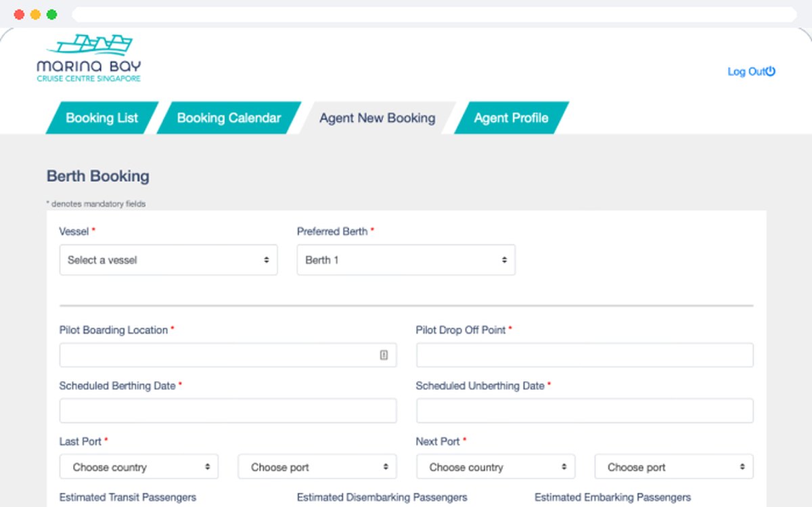Expand the Preferred Berth dropdown
The height and width of the screenshot is (507, 812).
click(x=406, y=260)
